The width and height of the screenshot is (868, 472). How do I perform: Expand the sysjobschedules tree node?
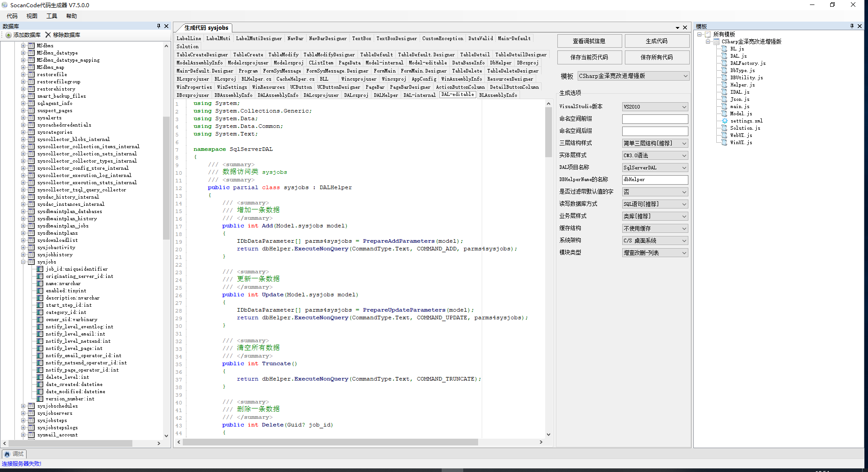point(23,406)
